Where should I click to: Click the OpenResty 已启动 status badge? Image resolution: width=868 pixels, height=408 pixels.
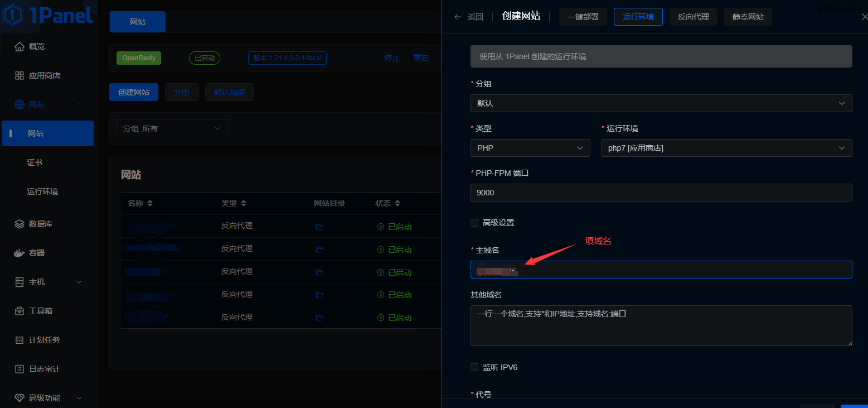205,58
